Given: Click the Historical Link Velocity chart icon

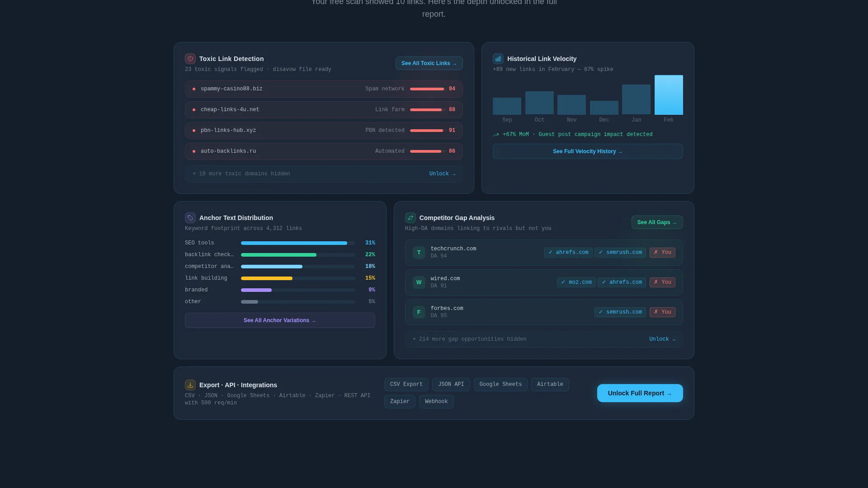Looking at the screenshot, I should click(x=498, y=59).
